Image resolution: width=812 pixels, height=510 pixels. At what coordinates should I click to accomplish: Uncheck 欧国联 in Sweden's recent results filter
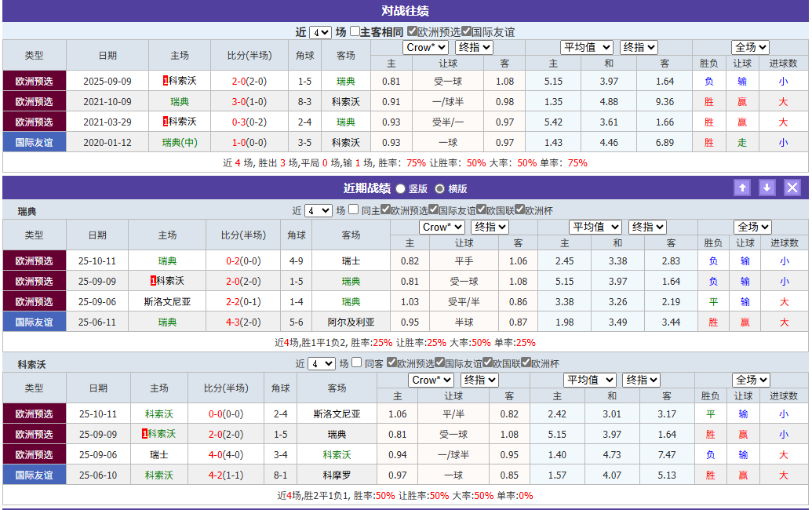coord(479,208)
